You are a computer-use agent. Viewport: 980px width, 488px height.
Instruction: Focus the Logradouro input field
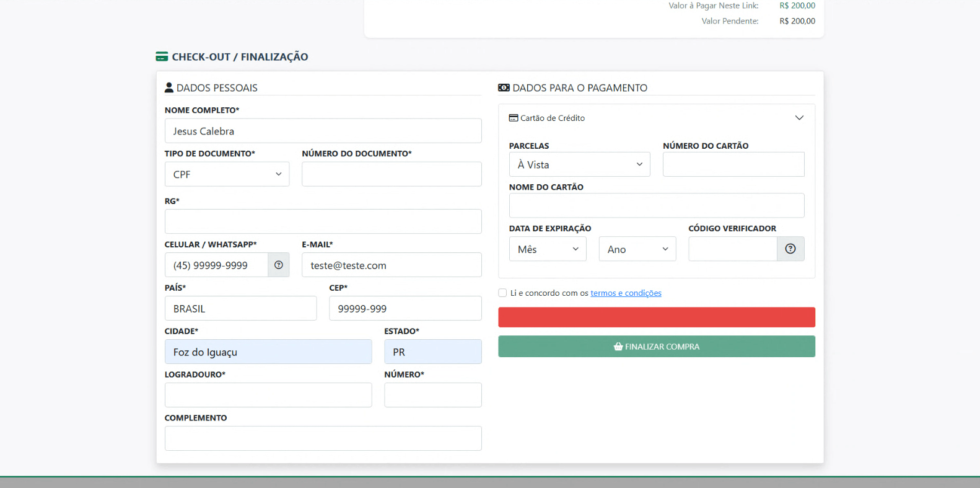click(268, 395)
